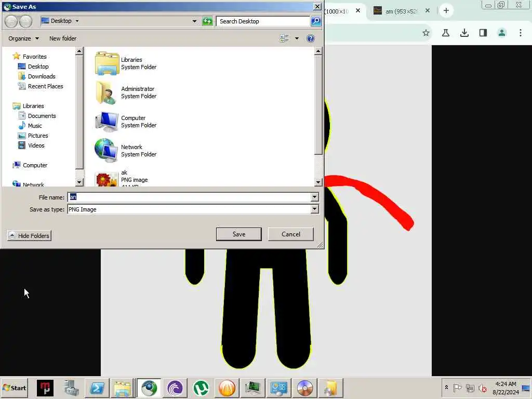Select the Administrator System Folder item

click(x=126, y=92)
